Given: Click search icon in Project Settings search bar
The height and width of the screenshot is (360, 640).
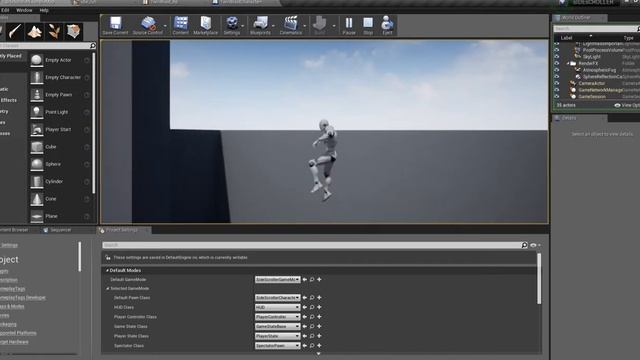Looking at the screenshot, I should [524, 245].
